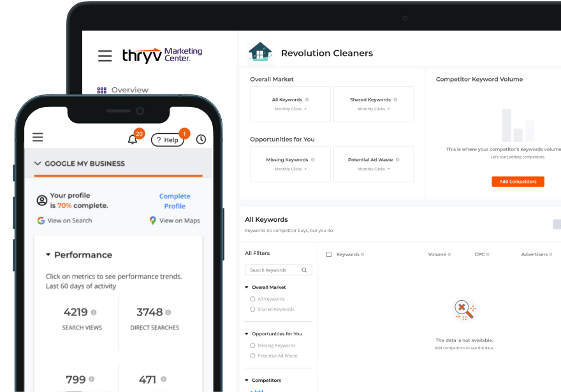
Task: Open Monthly Clicks dropdown under Shared Keywords card
Action: tap(374, 109)
